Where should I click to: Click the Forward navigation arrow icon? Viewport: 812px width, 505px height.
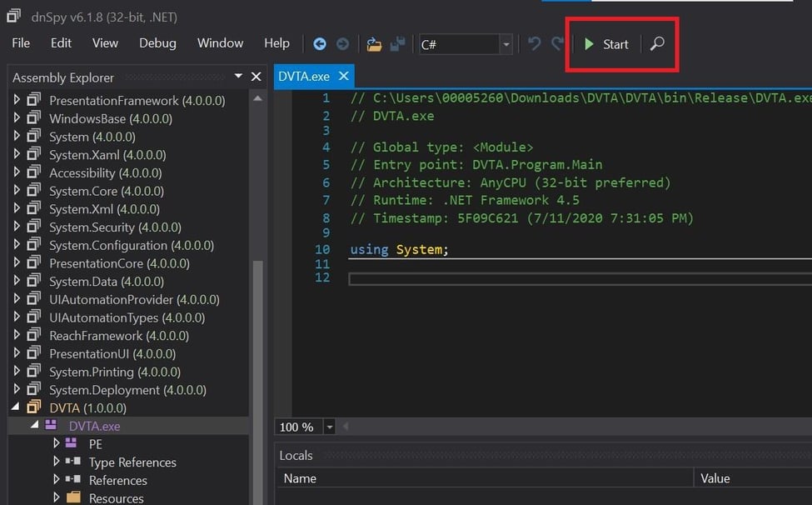[x=341, y=43]
